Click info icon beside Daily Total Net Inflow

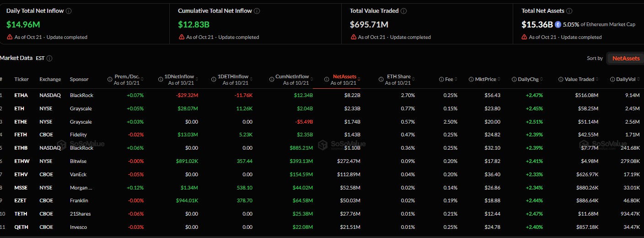pos(69,11)
